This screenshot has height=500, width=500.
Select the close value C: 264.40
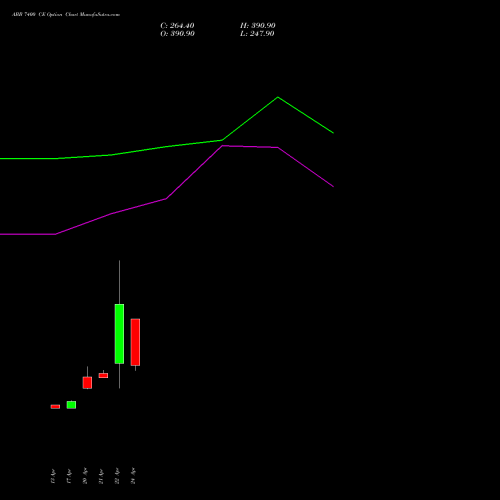coord(177,26)
